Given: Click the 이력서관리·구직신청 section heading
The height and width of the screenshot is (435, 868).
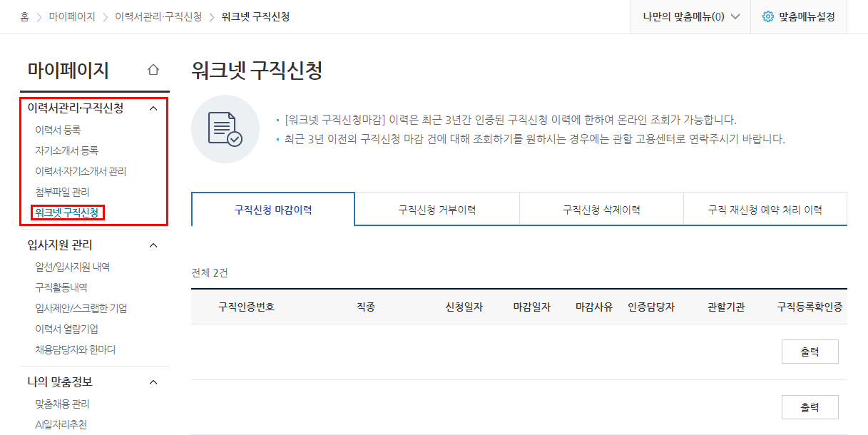Looking at the screenshot, I should pyautogui.click(x=76, y=108).
